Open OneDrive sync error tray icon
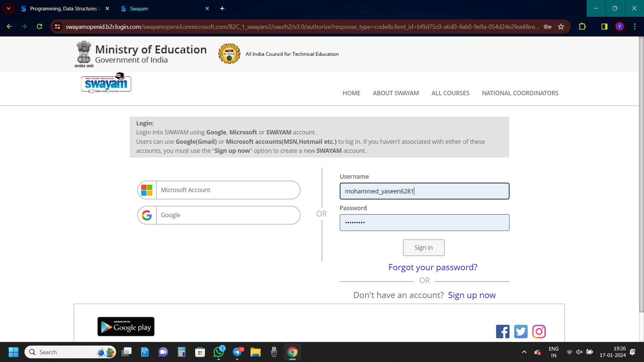Viewport: 644px width, 362px height. (x=537, y=352)
